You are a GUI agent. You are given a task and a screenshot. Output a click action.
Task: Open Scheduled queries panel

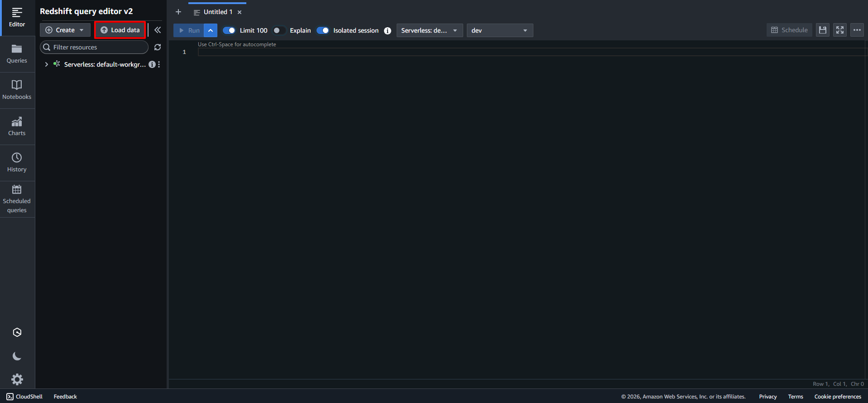point(17,199)
